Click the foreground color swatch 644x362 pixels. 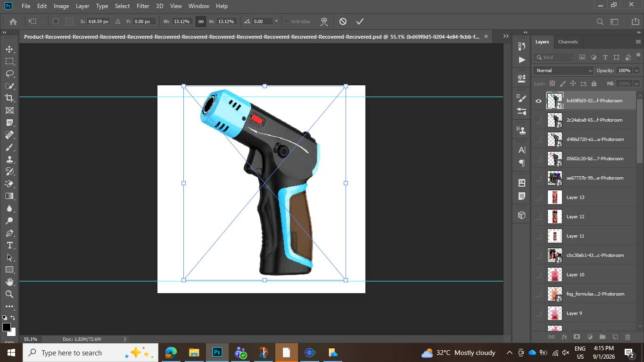pyautogui.click(x=7, y=327)
